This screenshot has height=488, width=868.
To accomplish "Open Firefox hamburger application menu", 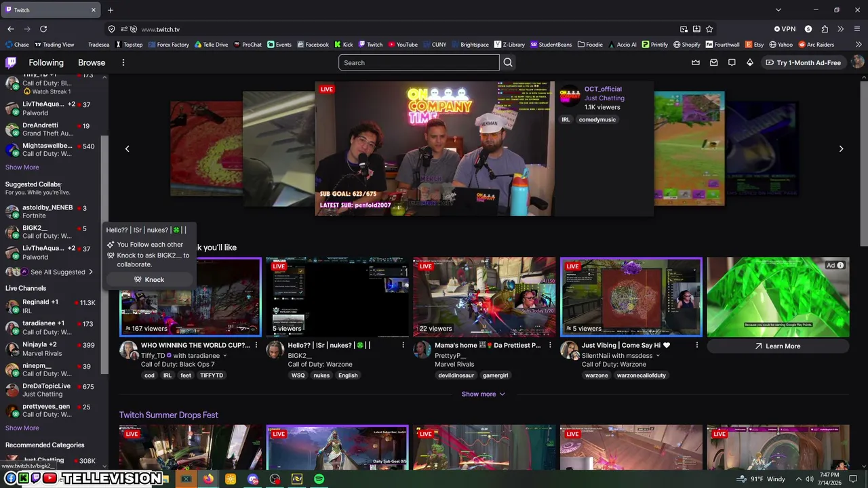I will pos(858,29).
